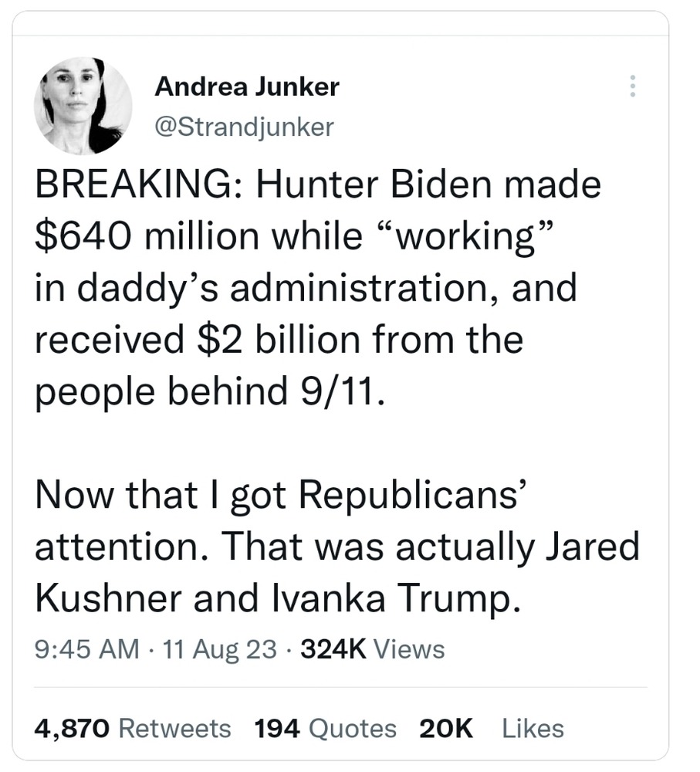The image size is (700, 772).
Task: Click the 9/11 text in tweet
Action: 338,391
